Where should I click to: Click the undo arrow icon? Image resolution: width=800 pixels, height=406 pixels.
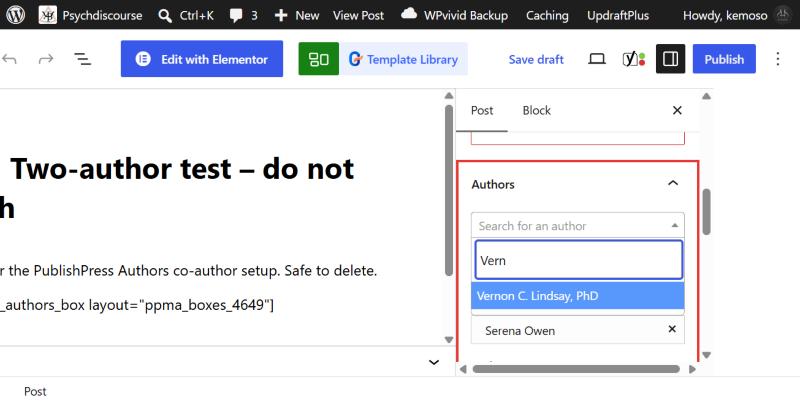point(10,59)
